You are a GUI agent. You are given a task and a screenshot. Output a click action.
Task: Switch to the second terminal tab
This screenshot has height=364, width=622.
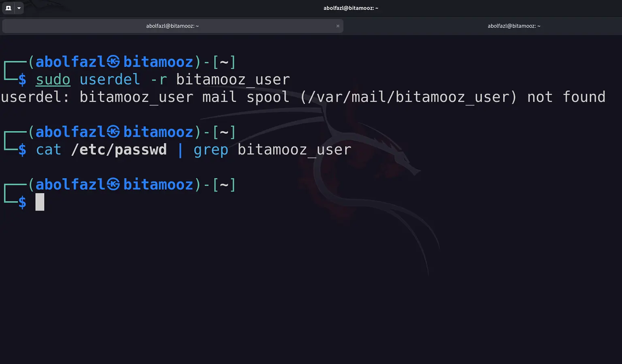pyautogui.click(x=513, y=26)
